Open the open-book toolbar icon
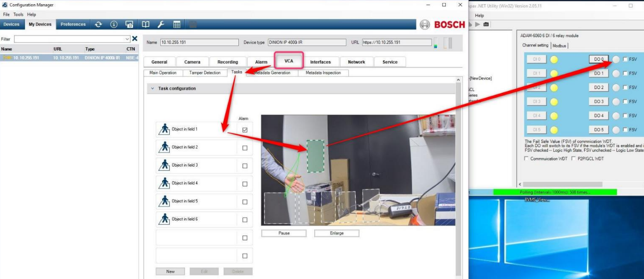Screen dimensions: 644x279 [146, 24]
